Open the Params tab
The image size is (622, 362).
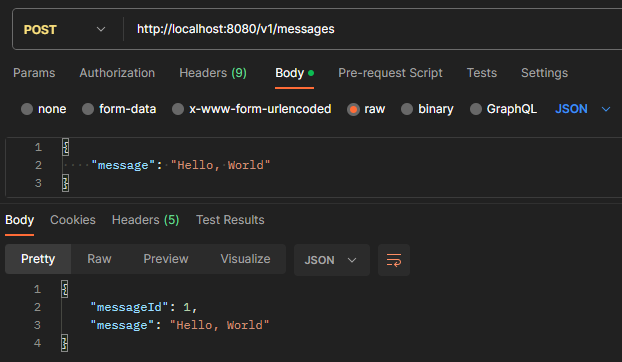34,73
